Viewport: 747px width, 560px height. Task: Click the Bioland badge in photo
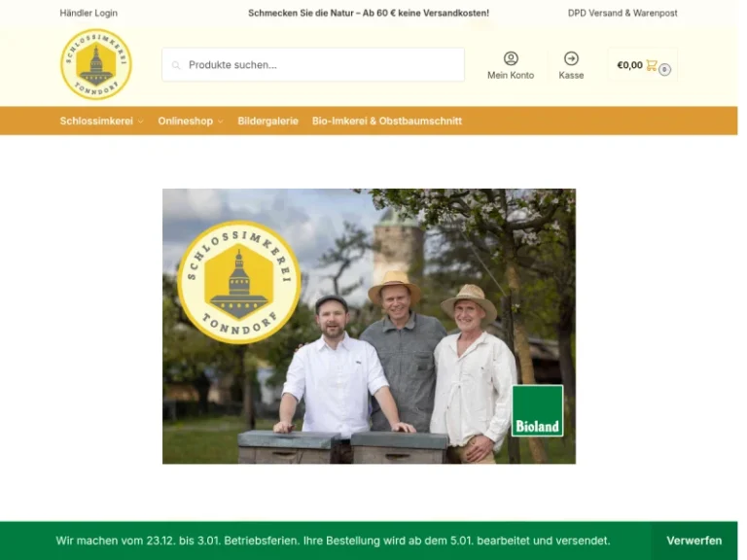[537, 410]
